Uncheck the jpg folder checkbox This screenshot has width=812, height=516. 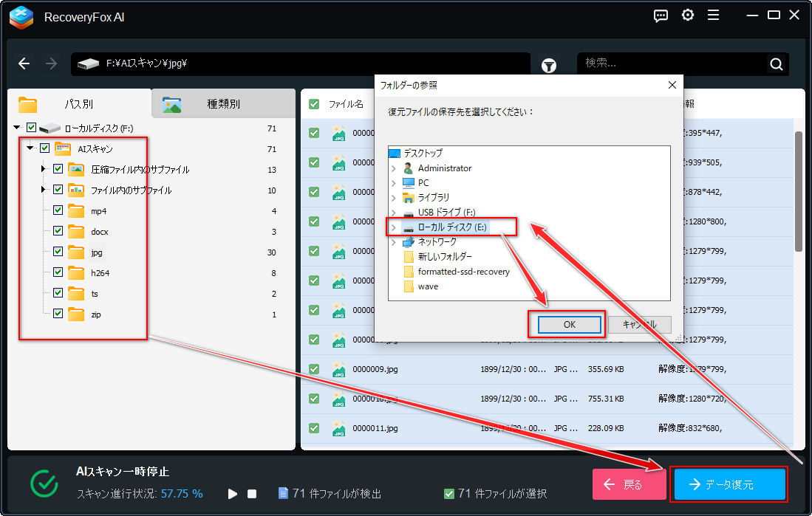[x=58, y=252]
